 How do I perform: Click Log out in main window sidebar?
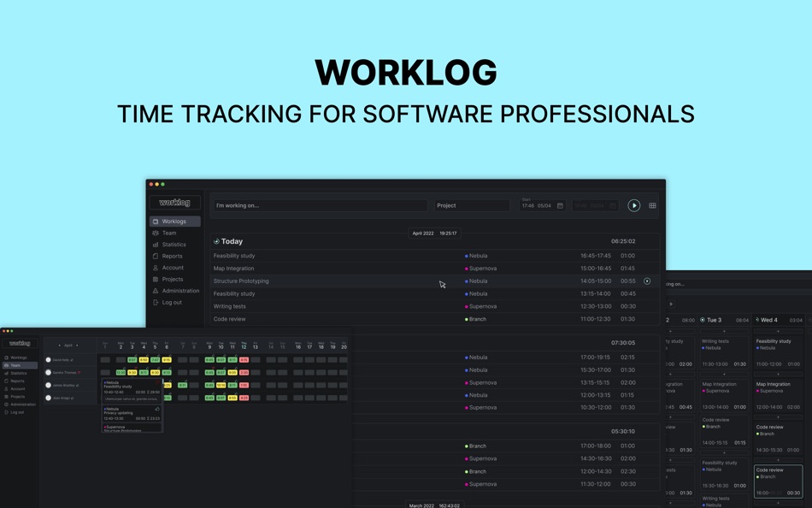(x=175, y=302)
